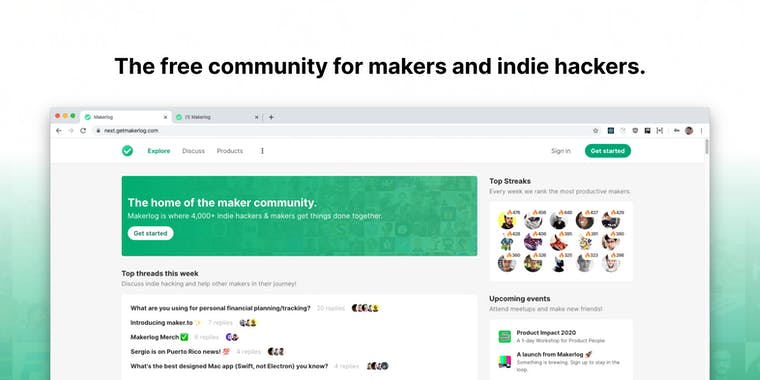This screenshot has height=380, width=760.
Task: Click the participant avatars on the maker.to thread
Action: coord(248,322)
